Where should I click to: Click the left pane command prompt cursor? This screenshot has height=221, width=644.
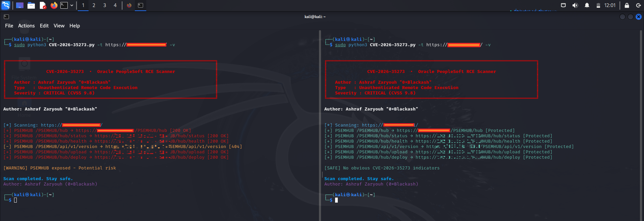coord(15,200)
